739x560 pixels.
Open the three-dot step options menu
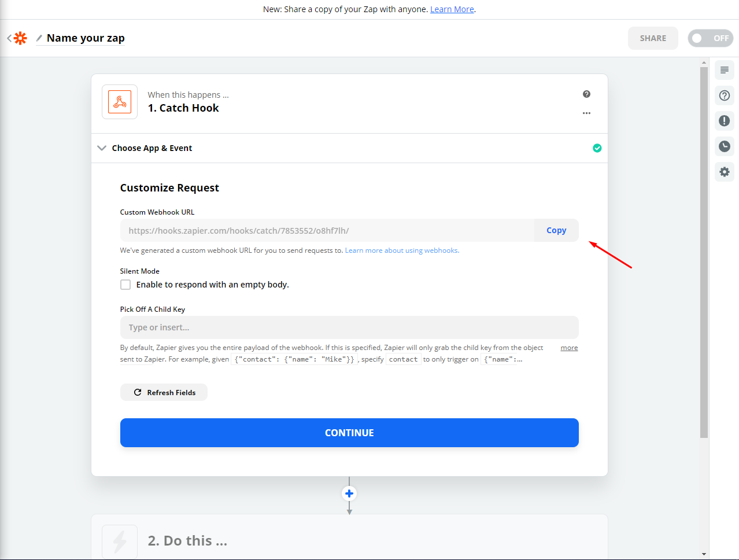click(586, 113)
